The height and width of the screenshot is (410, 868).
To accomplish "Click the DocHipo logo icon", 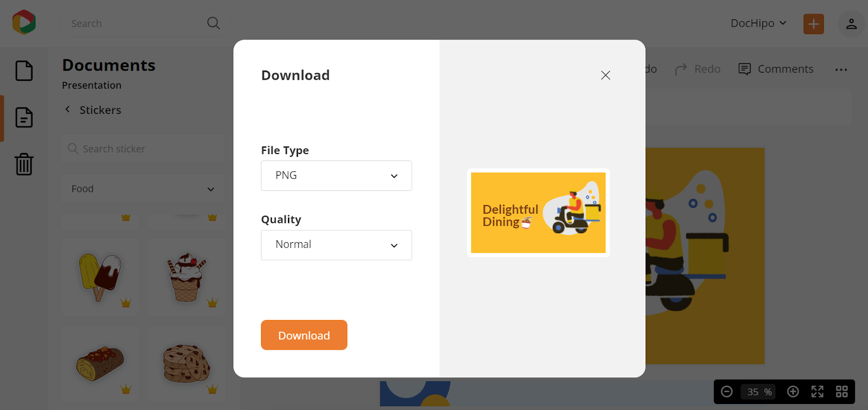I will [x=24, y=22].
